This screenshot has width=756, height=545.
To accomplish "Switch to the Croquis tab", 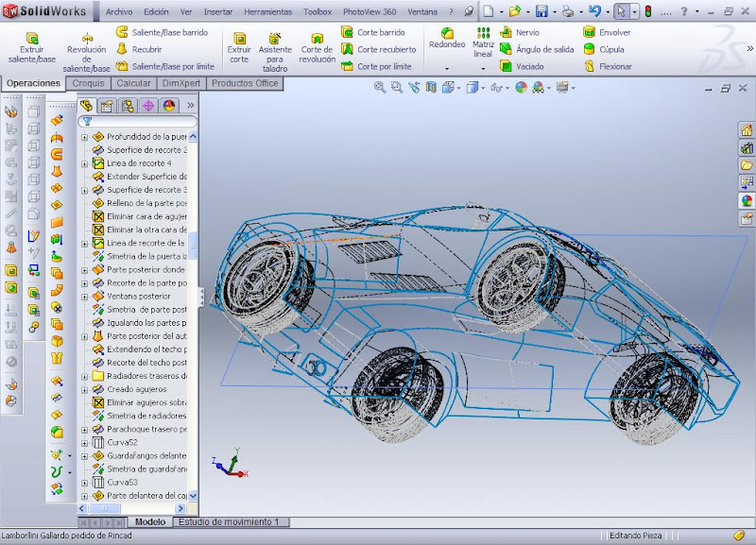I will coord(88,83).
